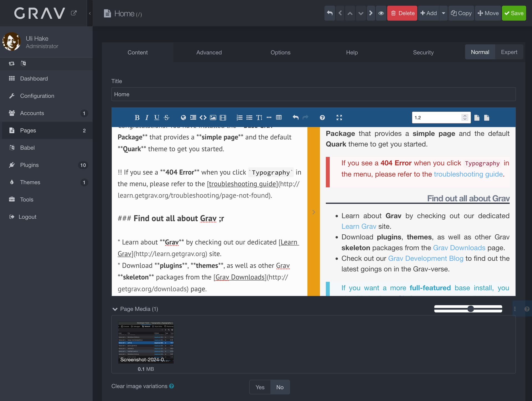Follow the troubleshooting guide link in preview
The height and width of the screenshot is (401, 532).
point(468,174)
